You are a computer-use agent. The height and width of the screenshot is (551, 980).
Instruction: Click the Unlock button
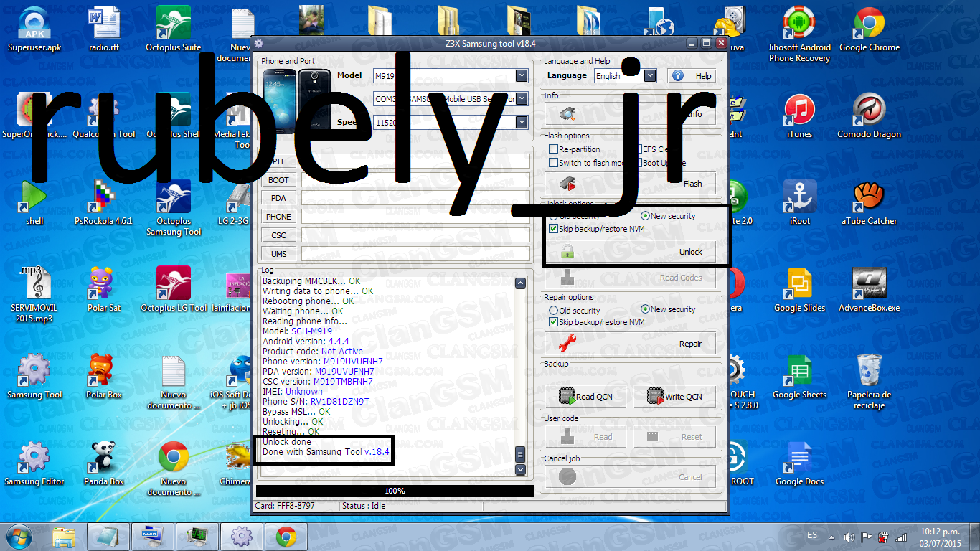631,252
